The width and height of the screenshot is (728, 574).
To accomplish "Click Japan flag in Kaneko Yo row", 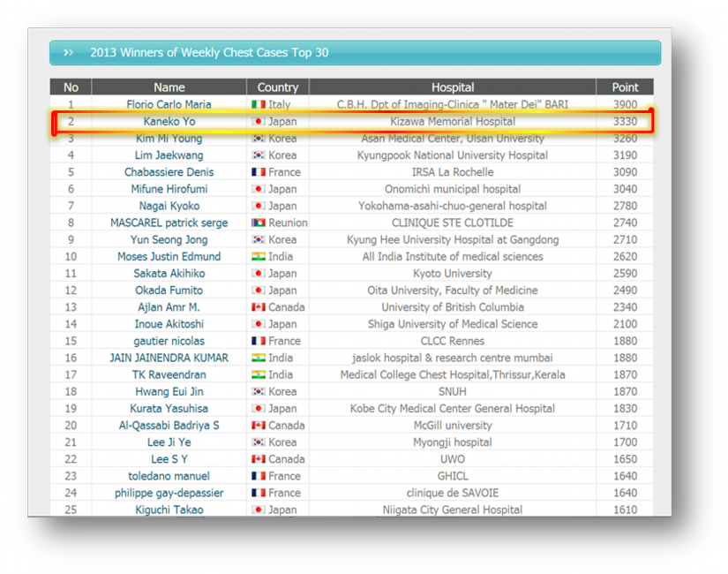I will pos(259,121).
